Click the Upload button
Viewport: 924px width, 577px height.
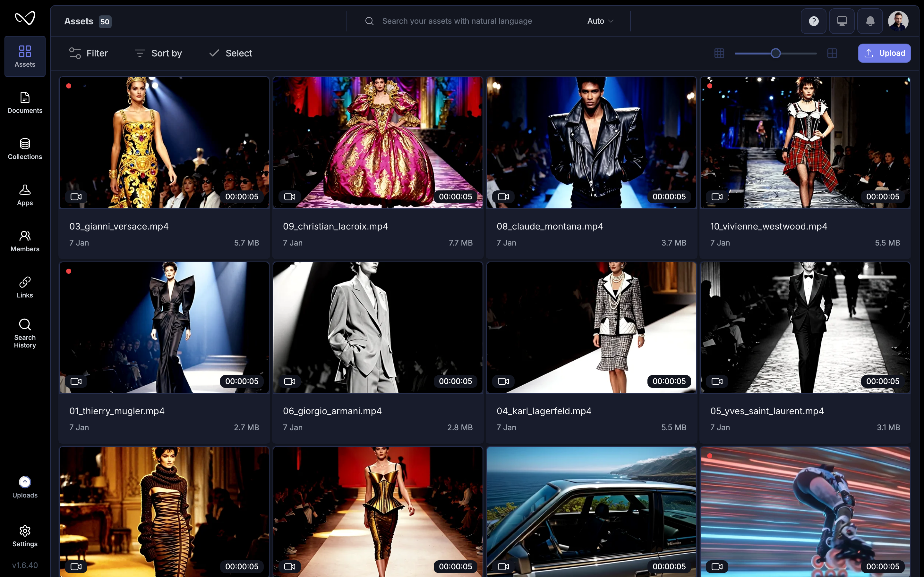[x=884, y=53]
